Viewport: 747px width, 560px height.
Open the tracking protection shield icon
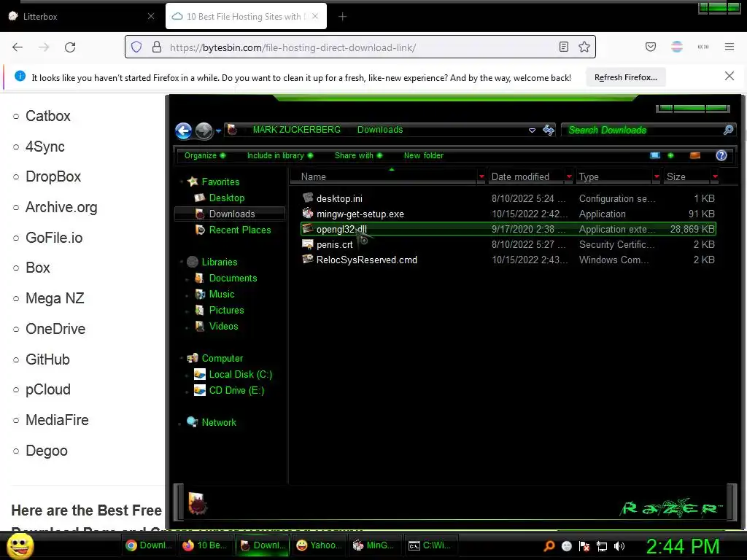point(136,47)
